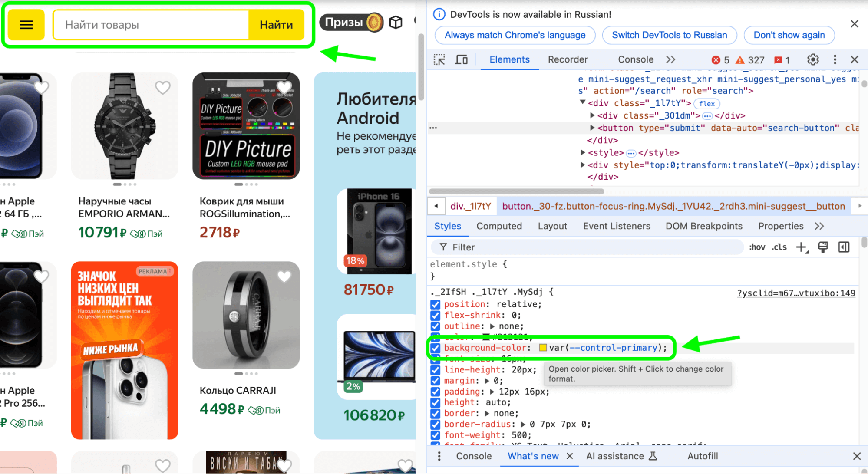This screenshot has width=868, height=474.
Task: Open the stylesheet source link ?ysclid…:149
Action: point(796,293)
